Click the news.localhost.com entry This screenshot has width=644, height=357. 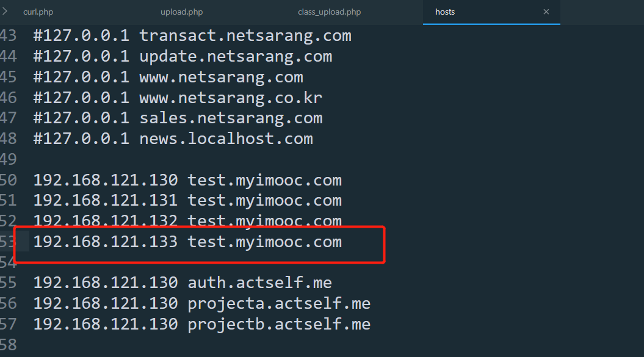(x=226, y=139)
